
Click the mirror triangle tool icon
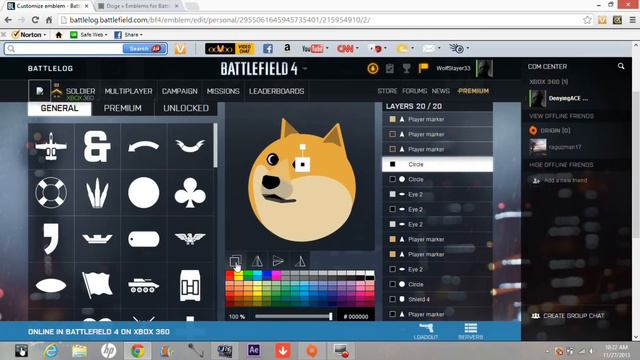[300, 261]
